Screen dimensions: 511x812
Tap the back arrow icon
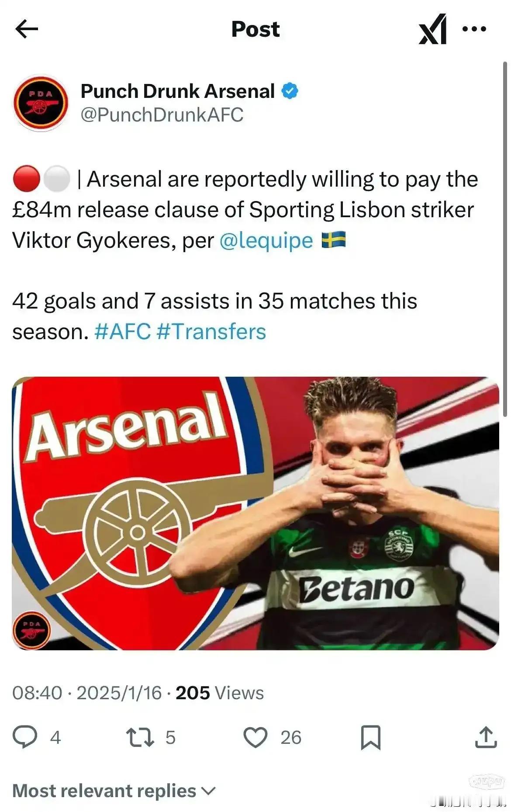click(x=27, y=29)
